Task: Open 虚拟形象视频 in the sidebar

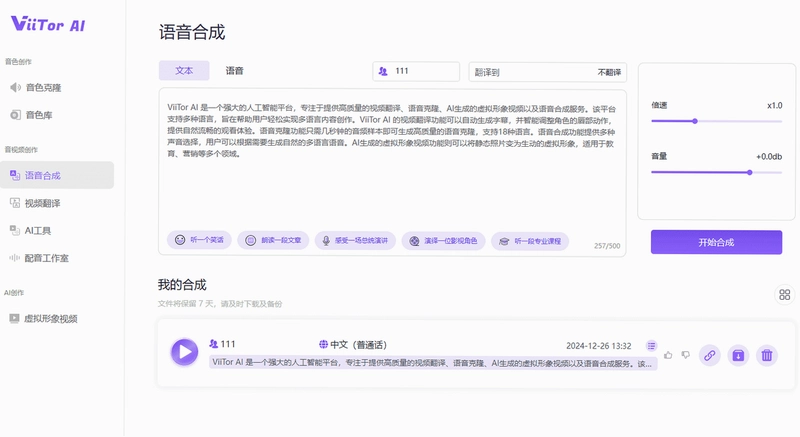Action: [x=43, y=319]
